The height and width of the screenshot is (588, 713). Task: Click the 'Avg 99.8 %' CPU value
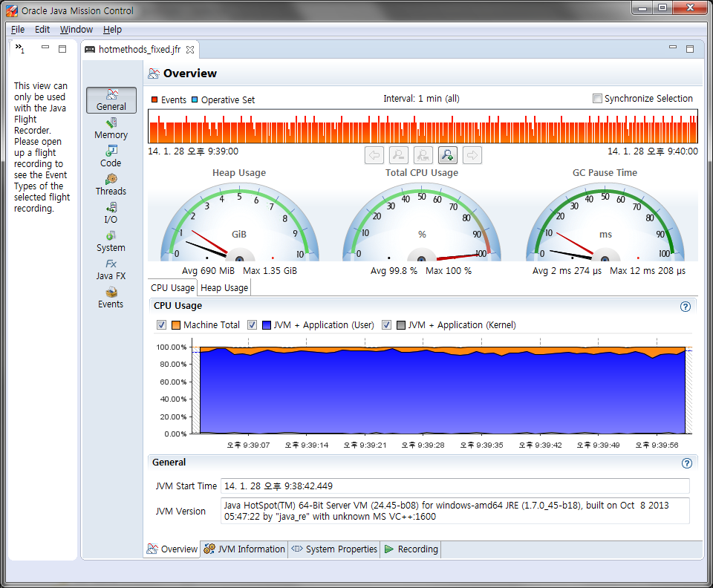click(394, 271)
